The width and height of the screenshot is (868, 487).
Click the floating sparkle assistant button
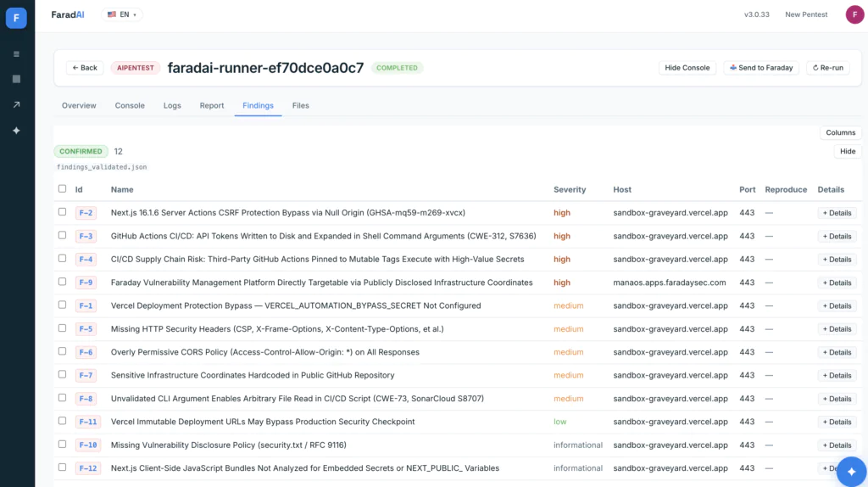point(851,472)
